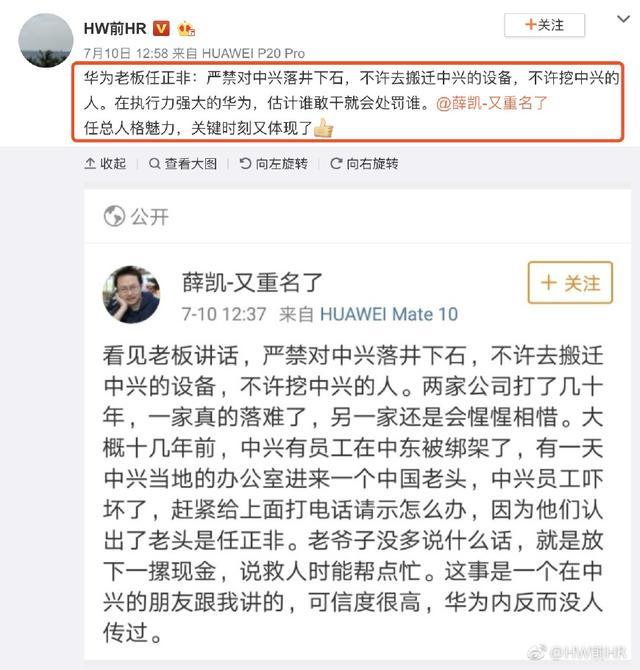Open HW前HR profile avatar
The height and width of the screenshot is (670, 640).
pyautogui.click(x=46, y=41)
